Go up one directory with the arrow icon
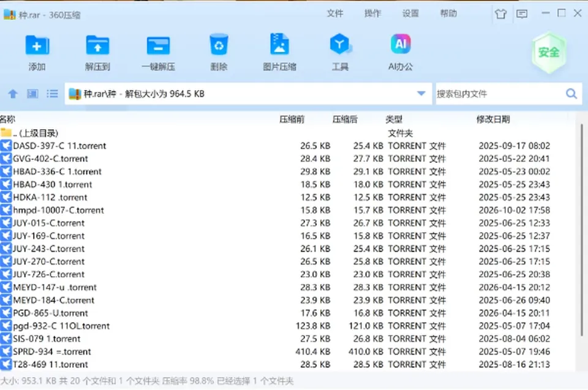Viewport: 588px width, 390px height. pyautogui.click(x=13, y=94)
